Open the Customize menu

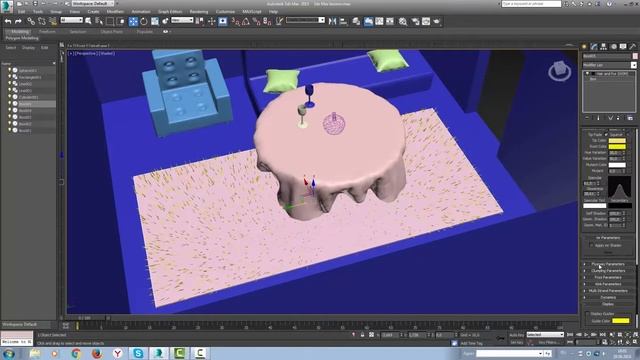click(x=225, y=12)
